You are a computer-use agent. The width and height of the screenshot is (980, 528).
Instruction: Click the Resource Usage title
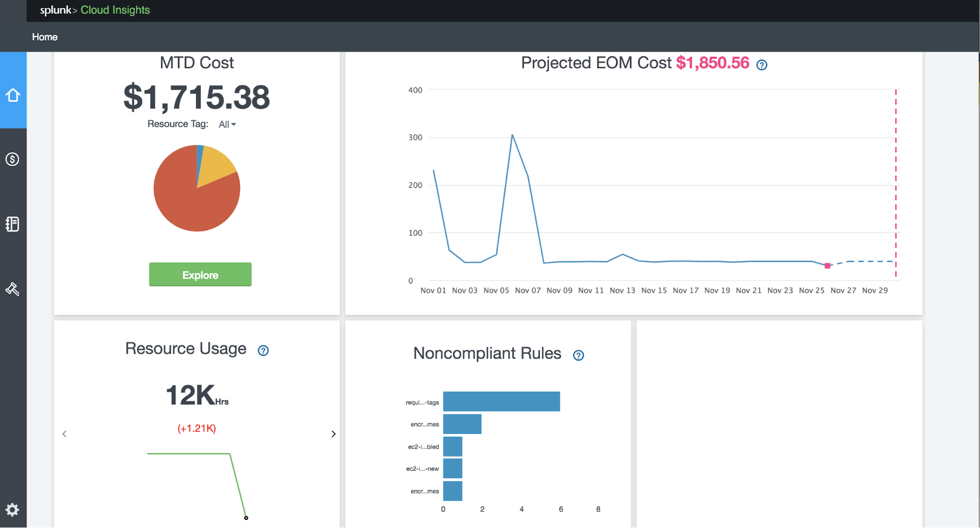click(x=186, y=349)
